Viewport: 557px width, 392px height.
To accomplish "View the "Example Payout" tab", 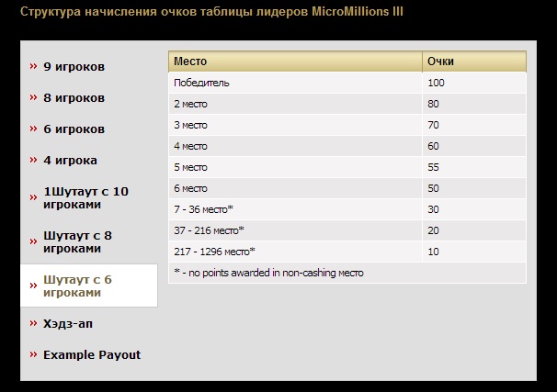I will coord(92,355).
